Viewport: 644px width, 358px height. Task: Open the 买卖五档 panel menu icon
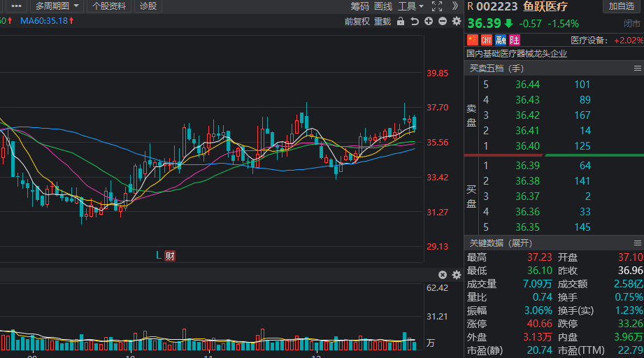(x=637, y=69)
